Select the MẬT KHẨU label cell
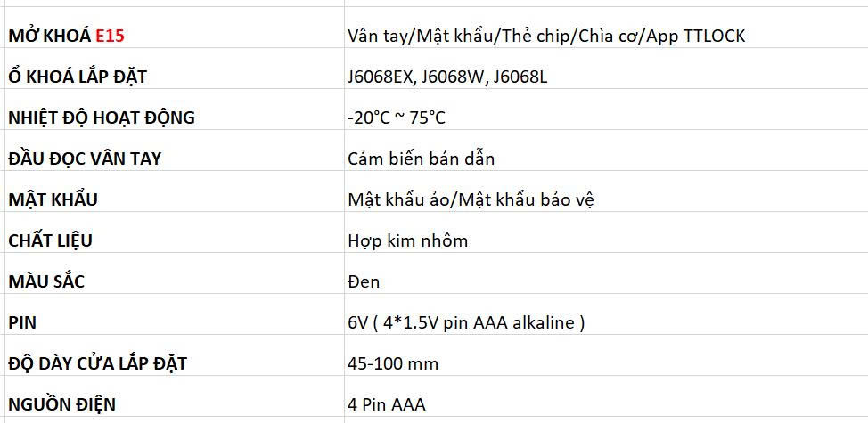This screenshot has width=868, height=423. tap(53, 199)
